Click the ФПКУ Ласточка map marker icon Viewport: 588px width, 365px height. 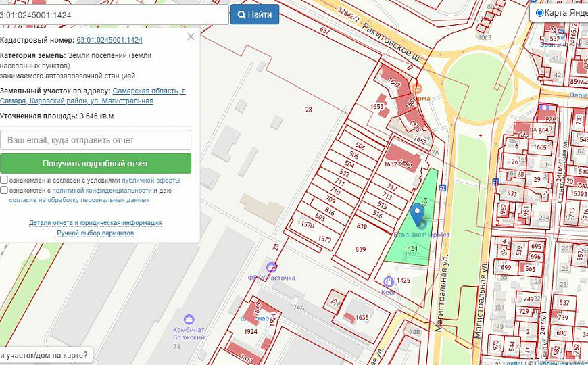point(272,268)
